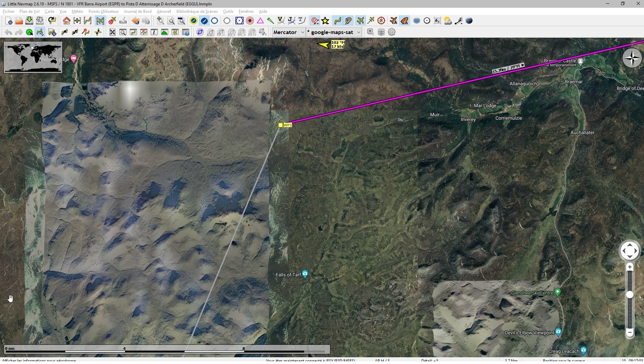
Task: Undo last flight plan change
Action: click(x=8, y=32)
